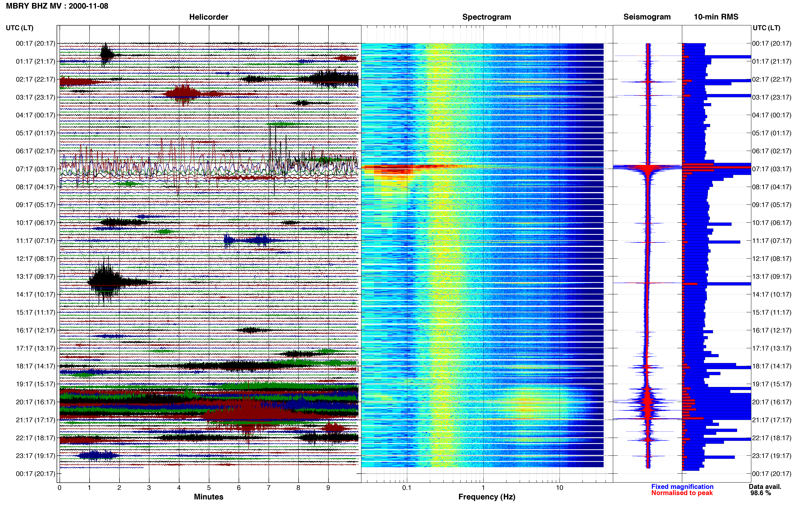Click left time label '01:17 (21:17)'
This screenshot has height=508, width=812.
click(36, 61)
